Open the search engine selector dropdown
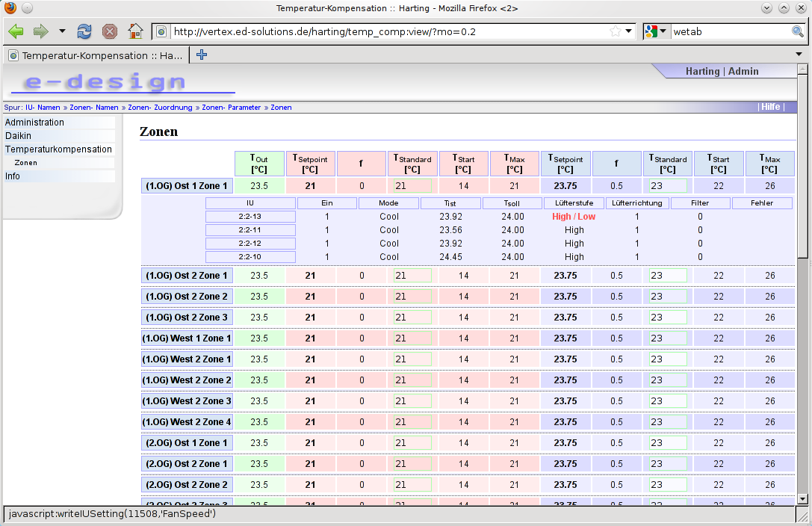 click(x=656, y=31)
